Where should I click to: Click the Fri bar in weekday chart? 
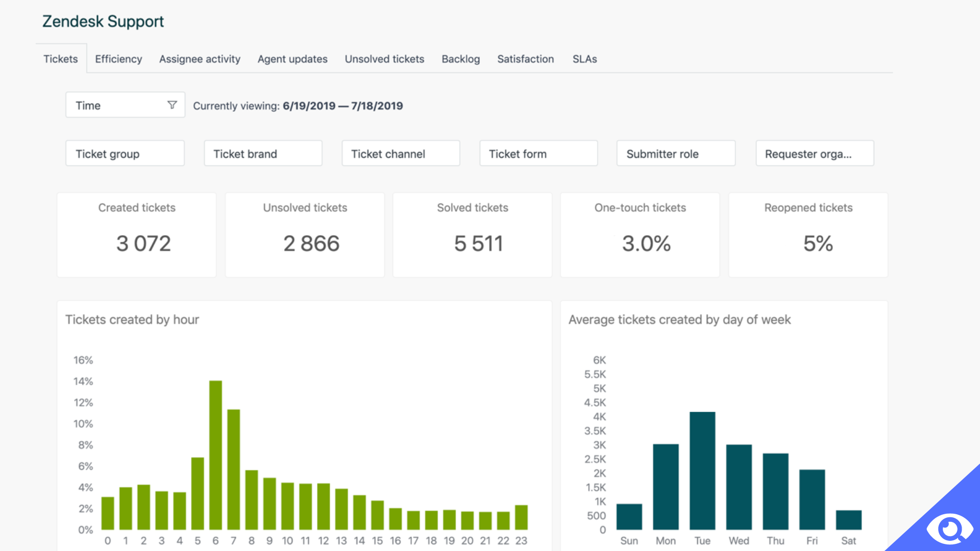click(x=812, y=499)
